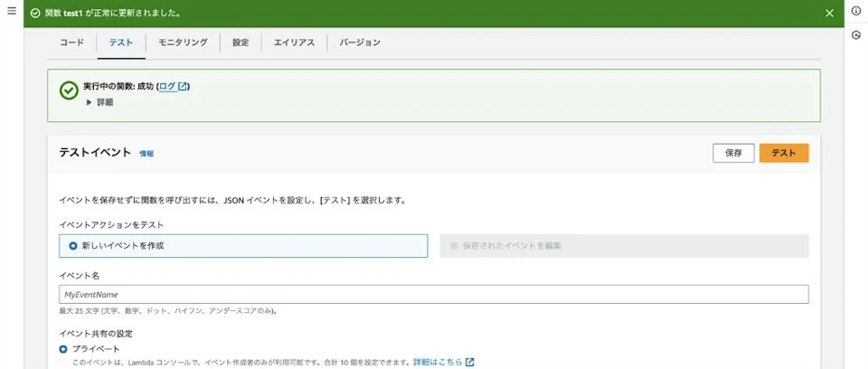Click the テストイベント heading
The height and width of the screenshot is (369, 868).
(95, 153)
